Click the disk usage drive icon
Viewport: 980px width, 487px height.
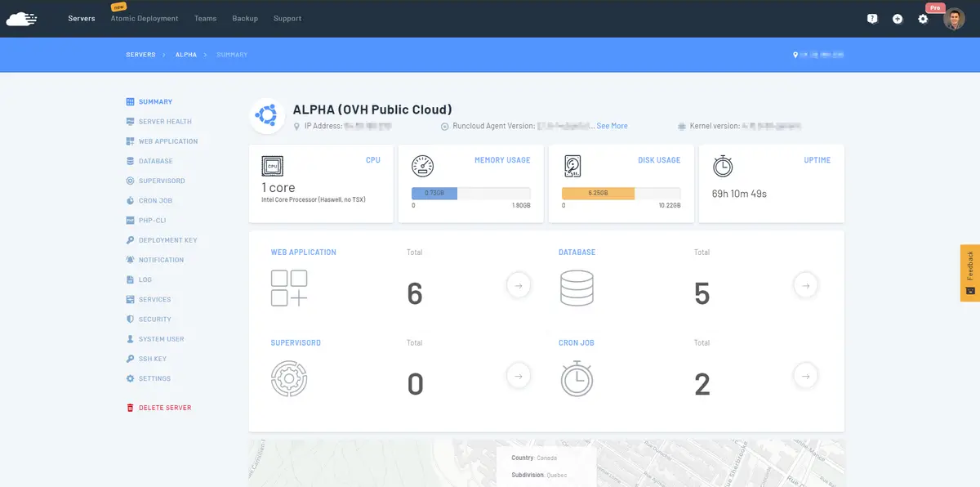[572, 166]
